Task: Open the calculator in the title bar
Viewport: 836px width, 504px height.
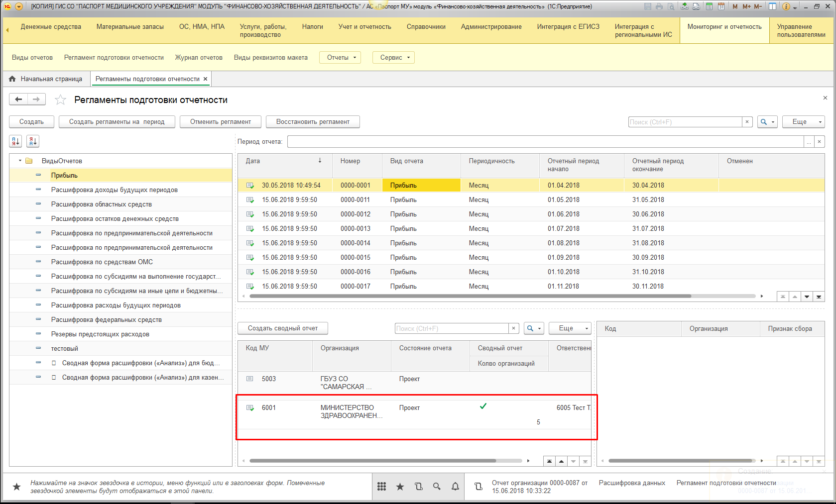Action: [x=709, y=6]
